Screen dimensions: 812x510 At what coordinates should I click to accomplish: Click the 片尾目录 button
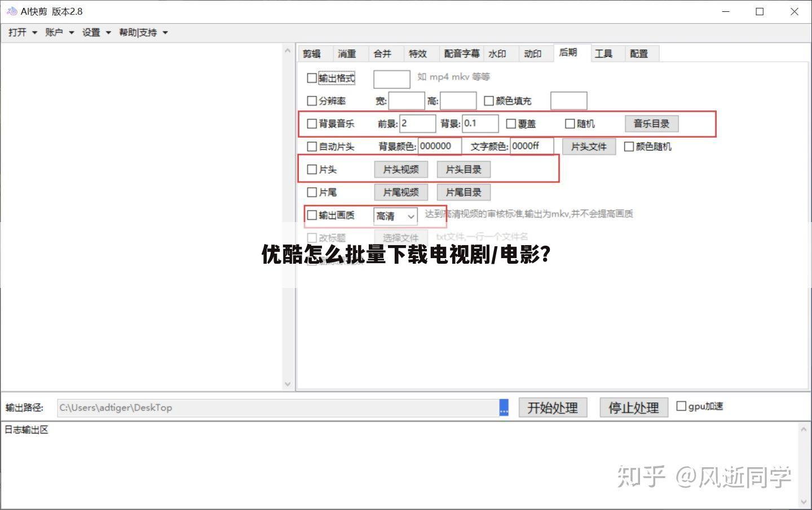464,192
